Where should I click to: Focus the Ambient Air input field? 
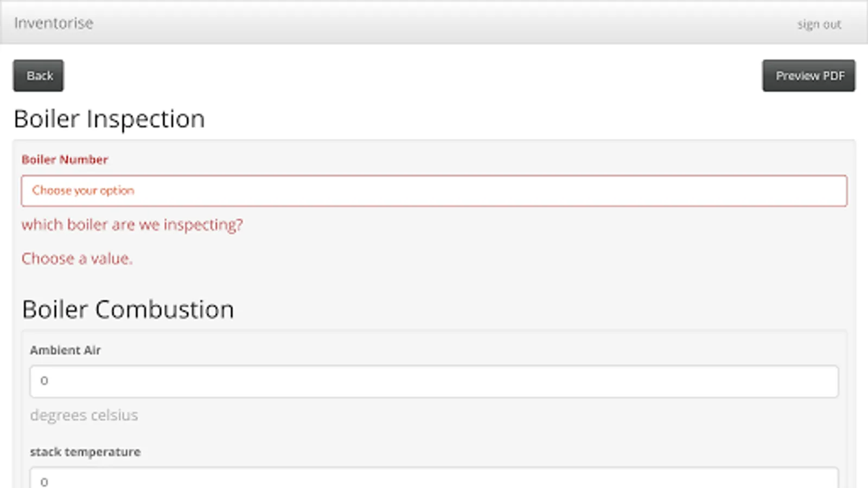[x=434, y=381]
